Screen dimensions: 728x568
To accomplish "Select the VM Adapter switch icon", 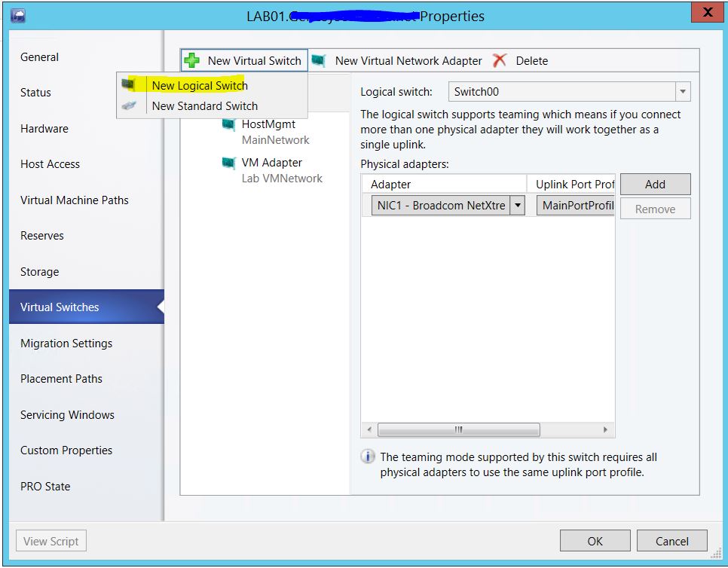I will tap(228, 162).
